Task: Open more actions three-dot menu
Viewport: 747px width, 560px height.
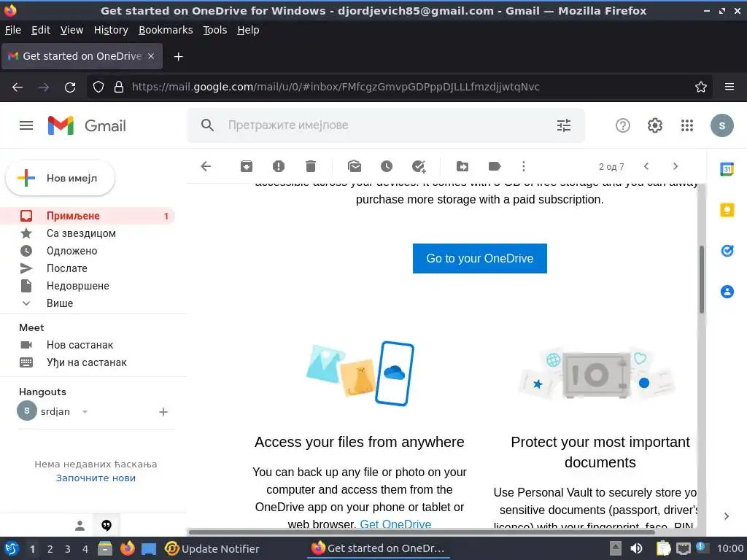Action: coord(524,166)
